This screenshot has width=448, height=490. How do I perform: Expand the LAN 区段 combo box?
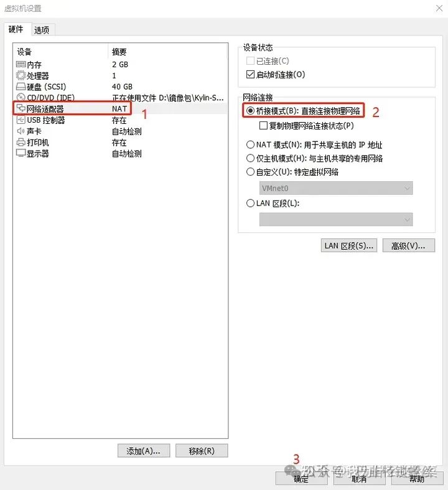(336, 219)
